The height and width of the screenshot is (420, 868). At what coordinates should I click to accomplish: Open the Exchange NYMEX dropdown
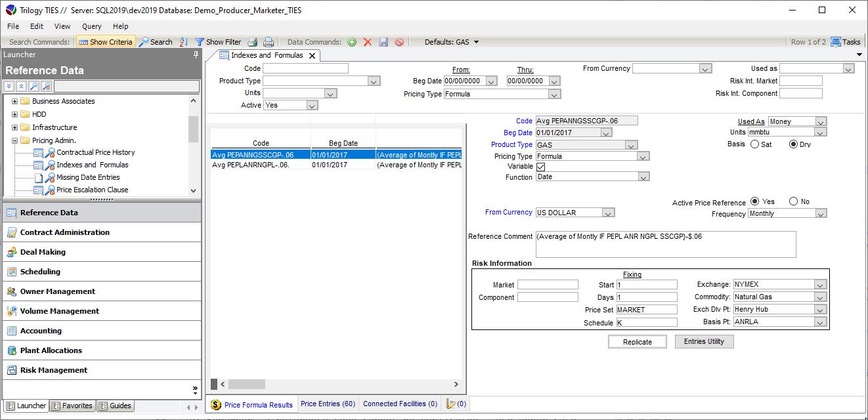[x=819, y=285]
